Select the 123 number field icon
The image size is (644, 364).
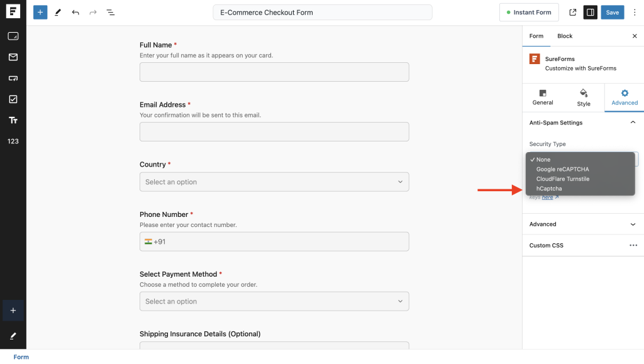pos(13,141)
